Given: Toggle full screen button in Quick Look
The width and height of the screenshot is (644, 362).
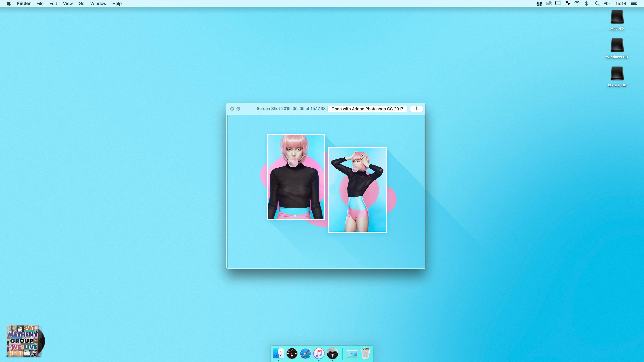Looking at the screenshot, I should [x=238, y=109].
